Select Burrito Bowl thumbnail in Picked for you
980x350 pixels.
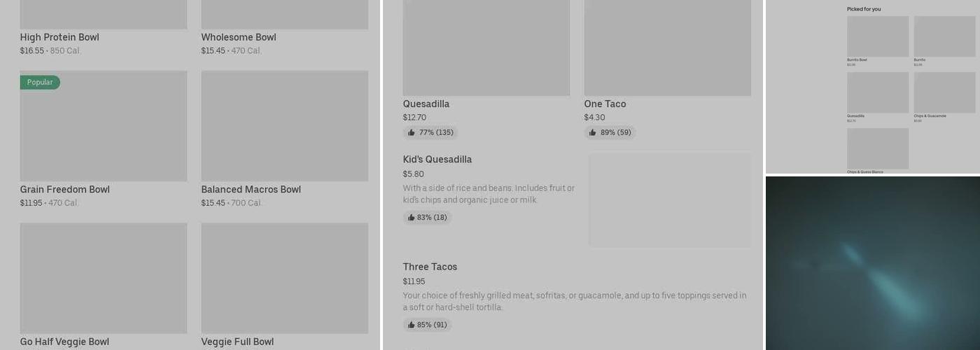tap(878, 36)
